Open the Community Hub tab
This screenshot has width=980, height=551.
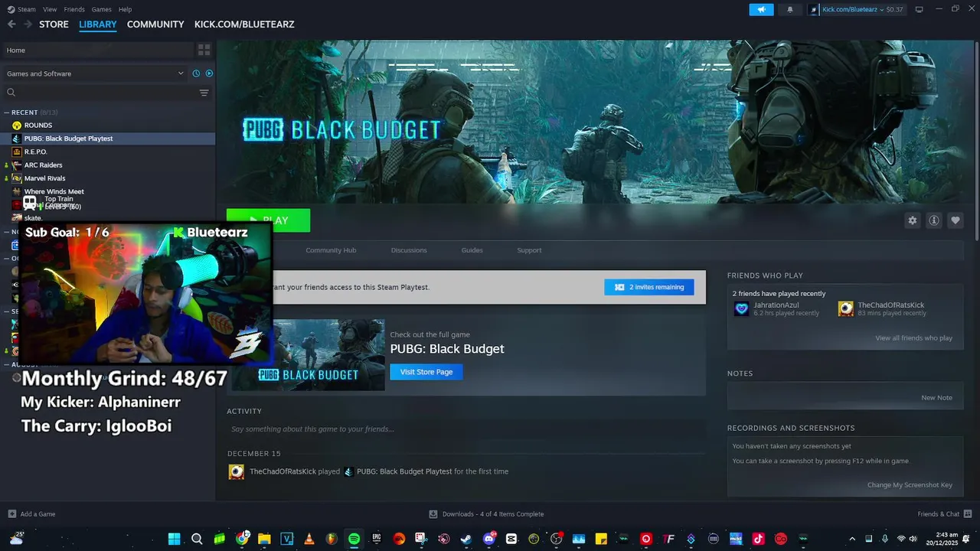[331, 250]
